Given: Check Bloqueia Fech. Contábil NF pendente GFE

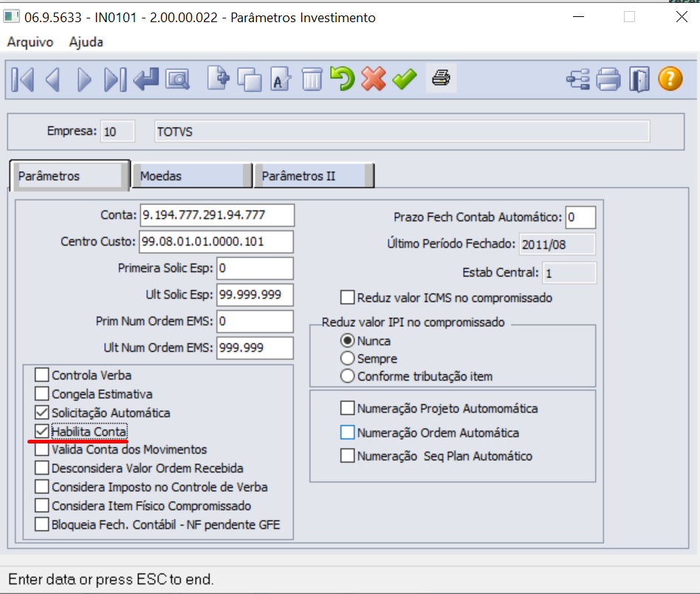Looking at the screenshot, I should (42, 524).
